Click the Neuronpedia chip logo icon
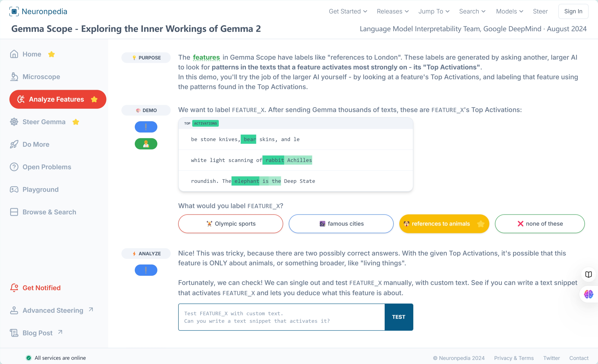 pos(14,11)
